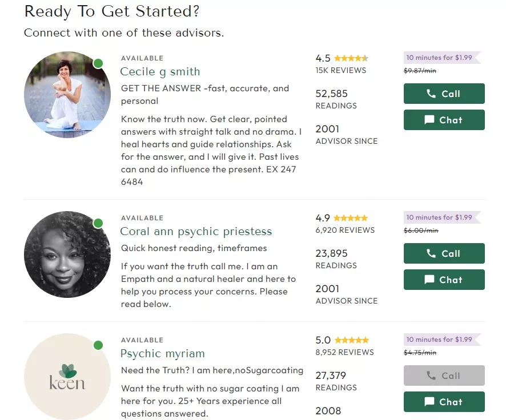Click Cecile g smith's Call button
506x420 pixels.
pos(444,94)
